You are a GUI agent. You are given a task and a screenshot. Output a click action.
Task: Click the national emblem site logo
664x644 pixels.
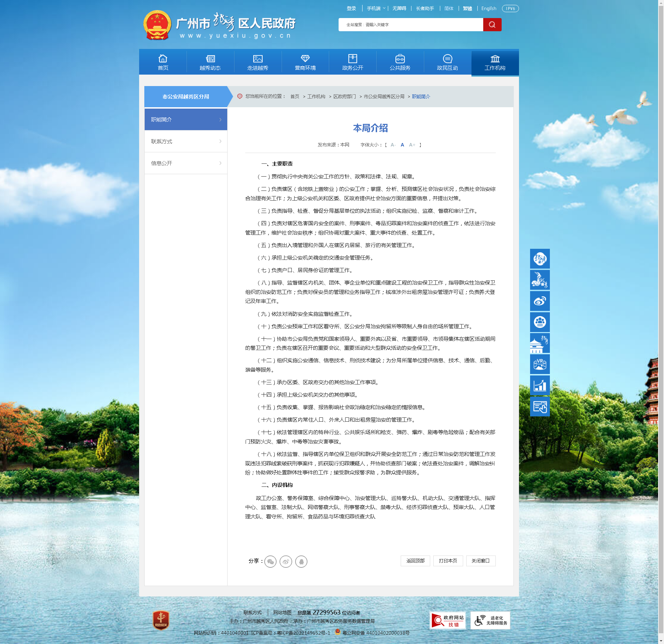[x=157, y=25]
